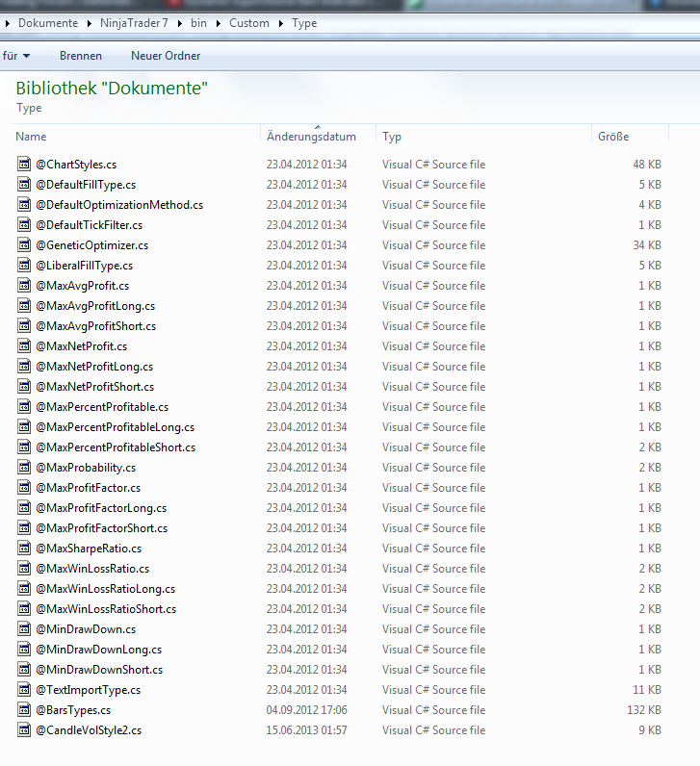Navigate to Dokumente in the address bar

pyautogui.click(x=48, y=23)
